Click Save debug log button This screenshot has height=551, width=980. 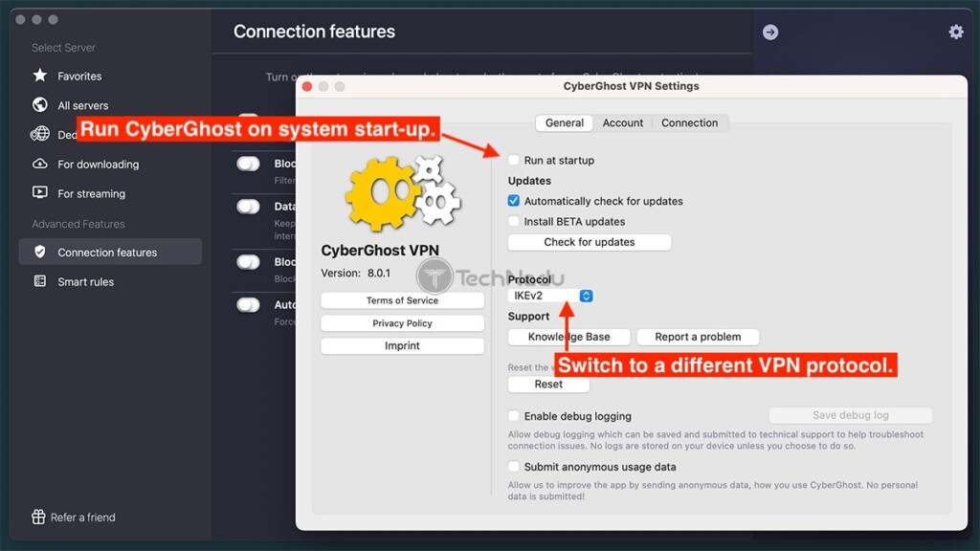[x=851, y=415]
